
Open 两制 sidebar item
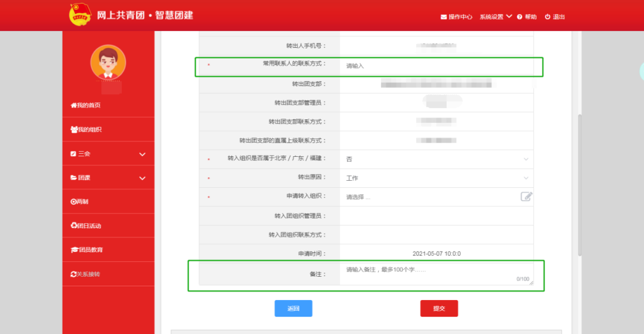[x=80, y=202]
